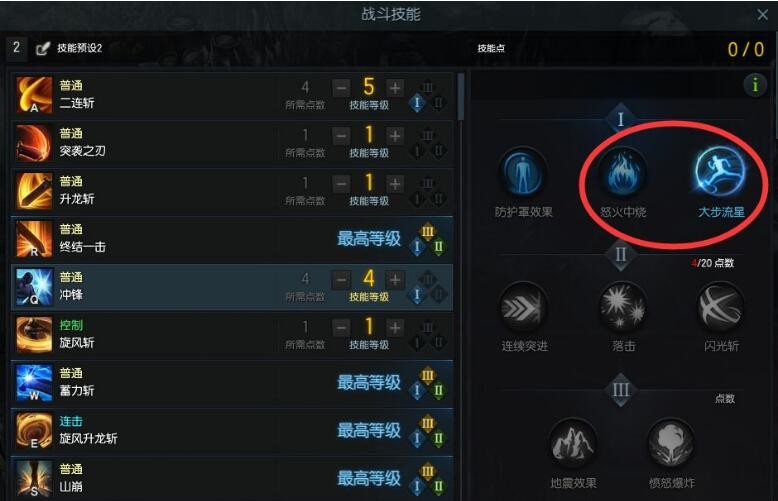Select the 山崩 skill row

tap(232, 478)
